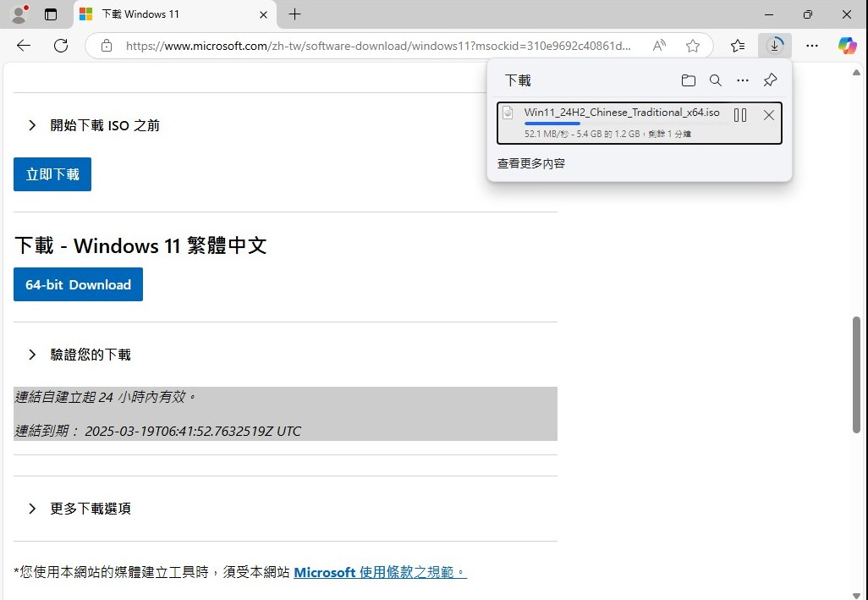Add this page to favorites star

click(x=693, y=46)
